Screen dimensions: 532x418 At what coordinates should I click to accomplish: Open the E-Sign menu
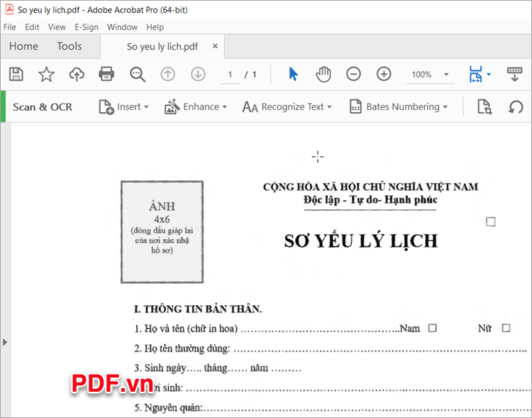point(86,27)
